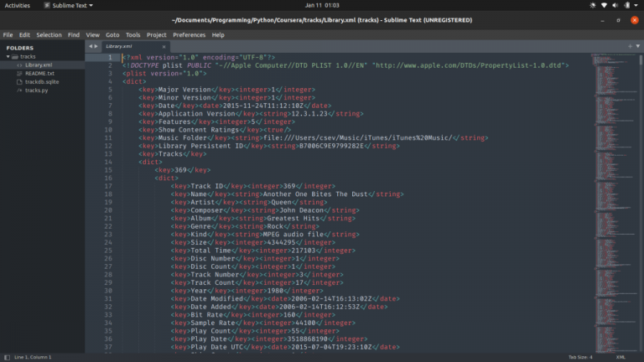Change Tab Size setting in status bar

(x=580, y=357)
